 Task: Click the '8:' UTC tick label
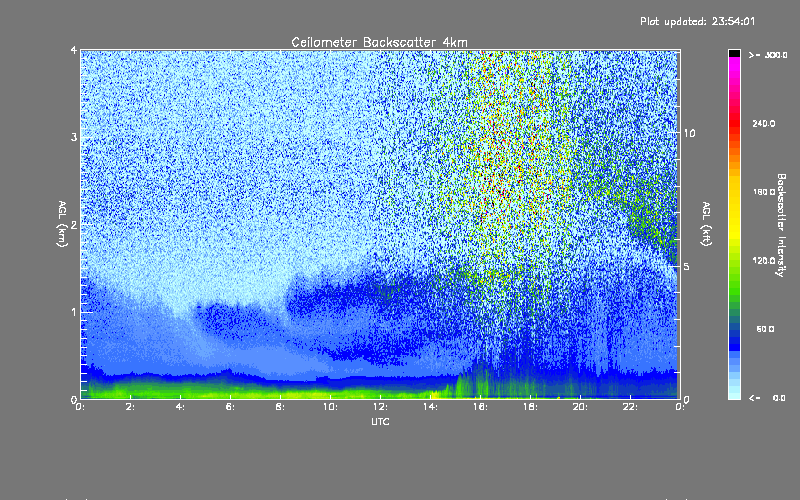281,407
